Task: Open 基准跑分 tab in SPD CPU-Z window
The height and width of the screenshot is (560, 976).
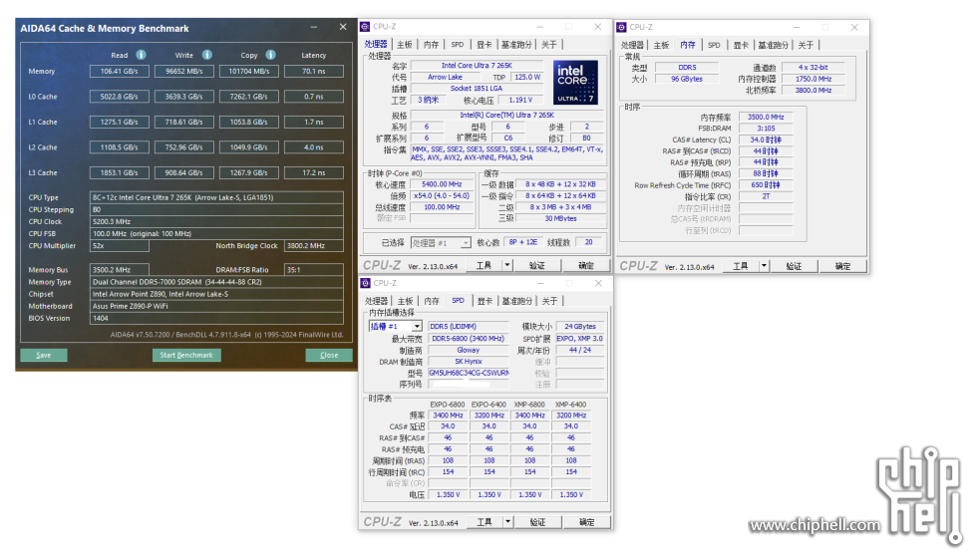Action: pyautogui.click(x=516, y=301)
